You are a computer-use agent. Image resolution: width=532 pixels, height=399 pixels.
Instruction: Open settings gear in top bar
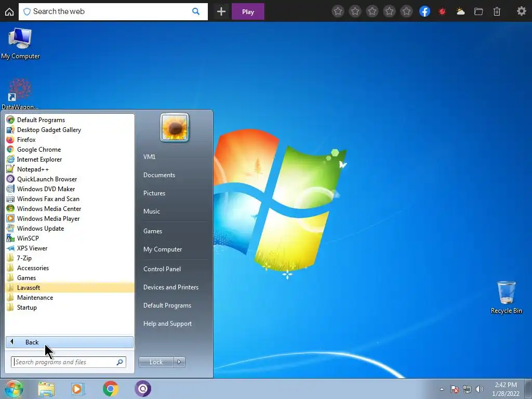click(x=521, y=11)
